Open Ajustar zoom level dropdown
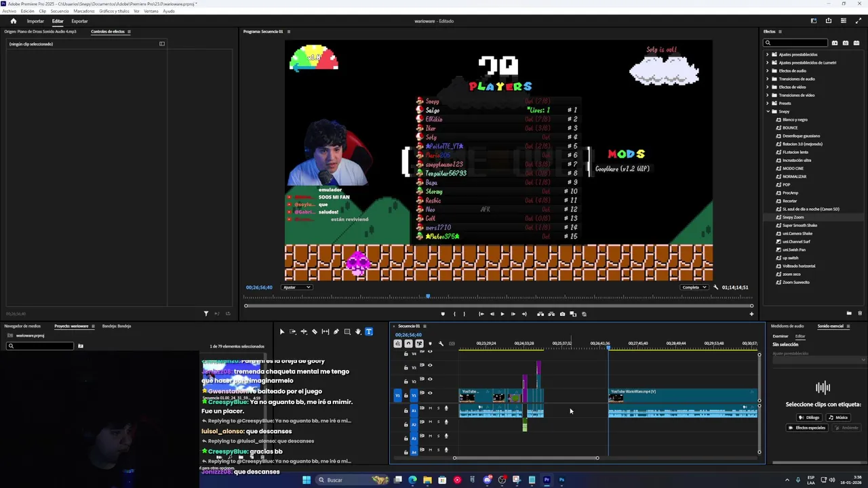 [x=297, y=287]
